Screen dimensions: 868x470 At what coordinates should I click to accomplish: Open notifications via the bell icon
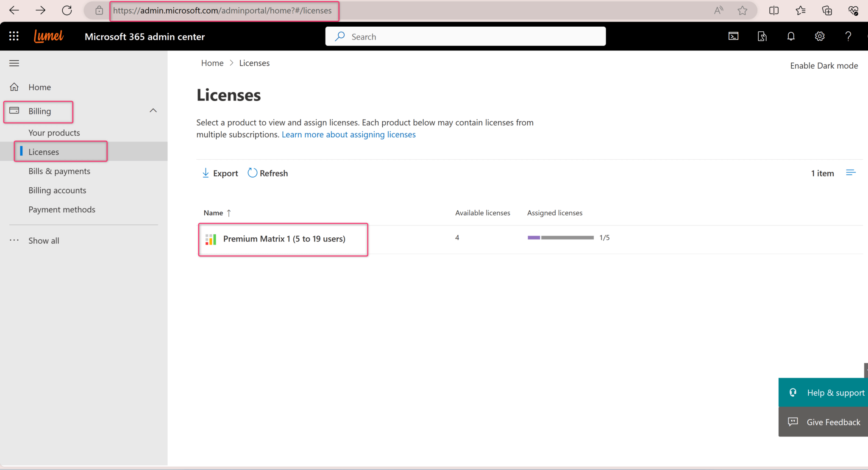click(x=791, y=36)
